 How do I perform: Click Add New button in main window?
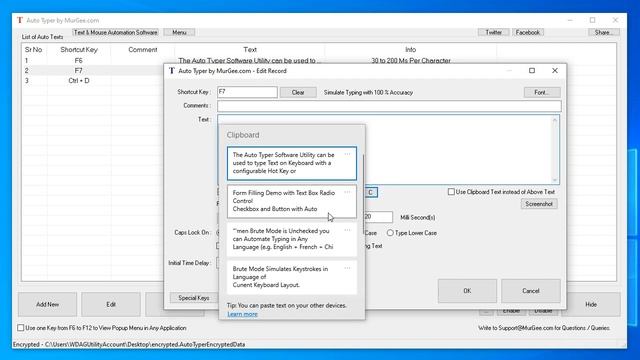tap(47, 304)
